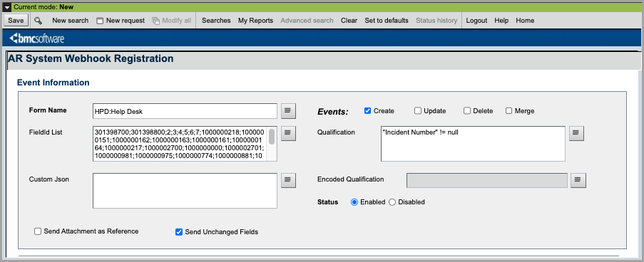Click Set to defaults

387,21
